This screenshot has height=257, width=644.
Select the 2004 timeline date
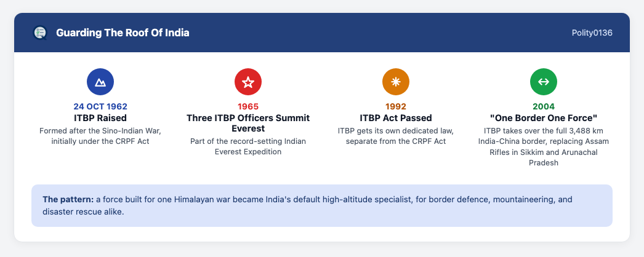(544, 106)
